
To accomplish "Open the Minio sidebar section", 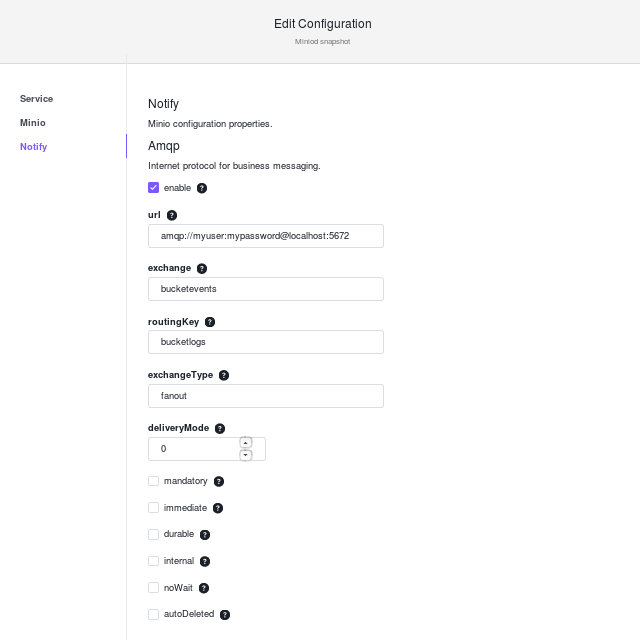I will (33, 123).
